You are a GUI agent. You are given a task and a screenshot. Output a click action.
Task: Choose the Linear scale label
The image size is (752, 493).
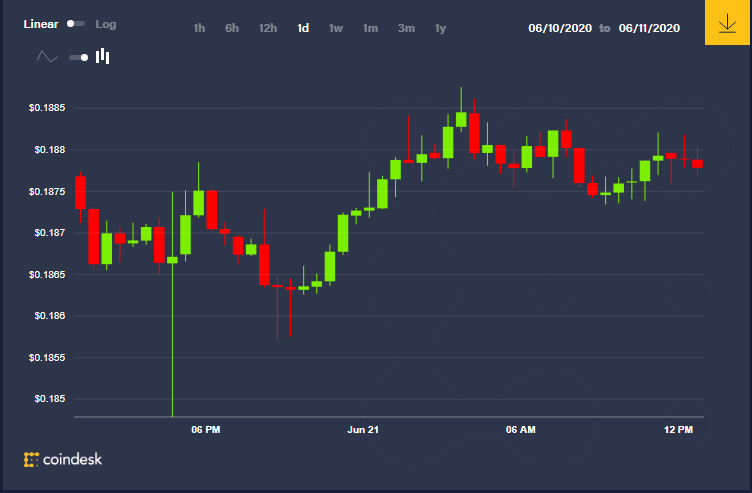41,24
